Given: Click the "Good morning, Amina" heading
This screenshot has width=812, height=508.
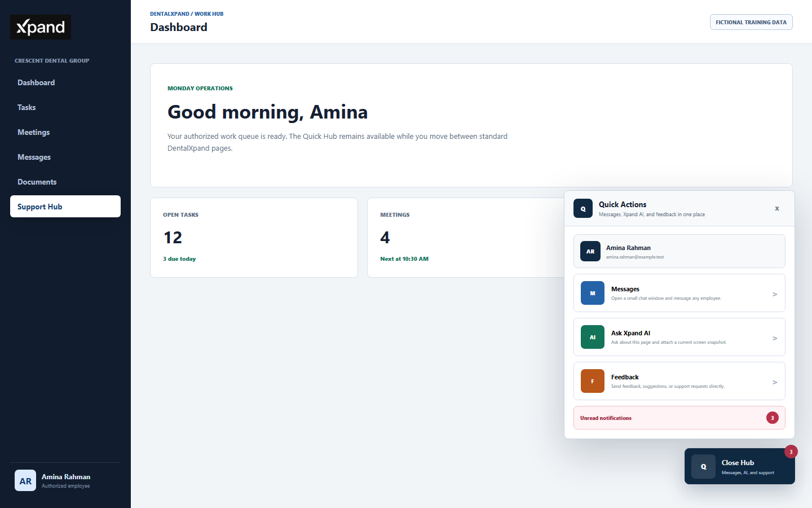Looking at the screenshot, I should click(x=267, y=112).
